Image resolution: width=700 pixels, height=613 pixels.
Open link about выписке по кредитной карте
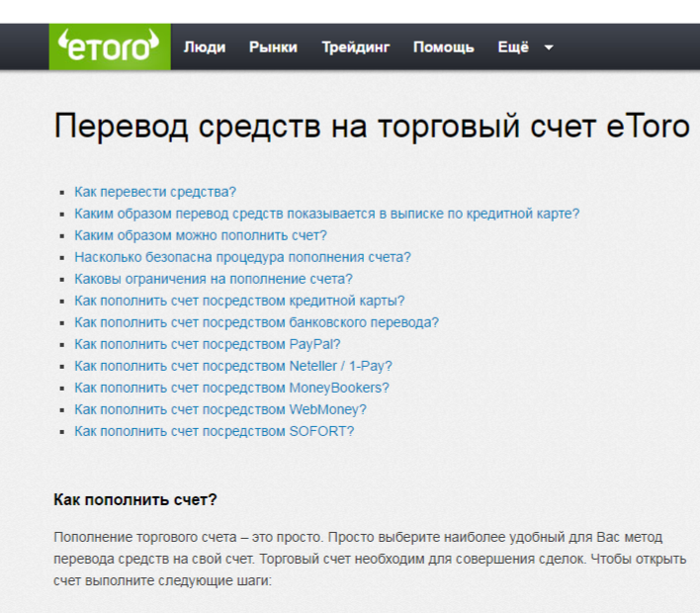click(327, 214)
